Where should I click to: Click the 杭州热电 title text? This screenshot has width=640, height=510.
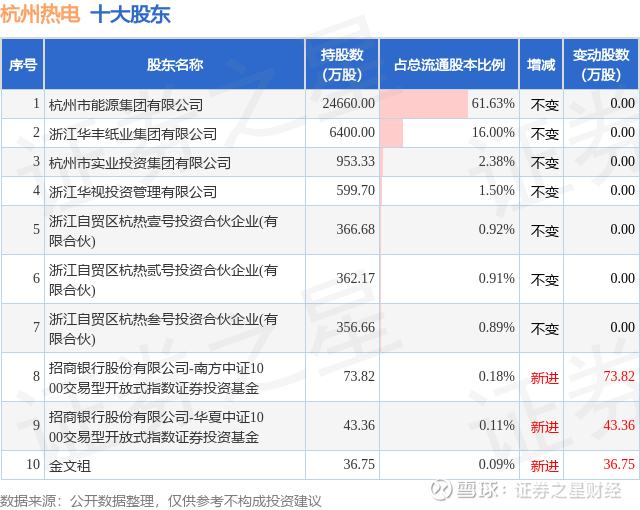40,14
